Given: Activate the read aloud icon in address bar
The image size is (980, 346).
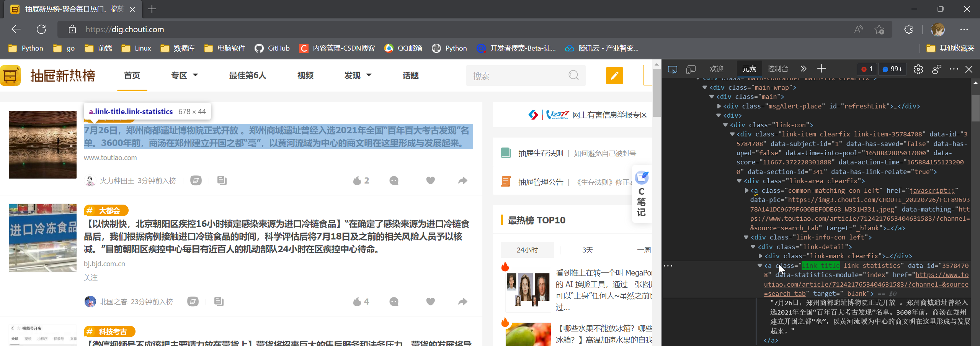Looking at the screenshot, I should pos(859,29).
